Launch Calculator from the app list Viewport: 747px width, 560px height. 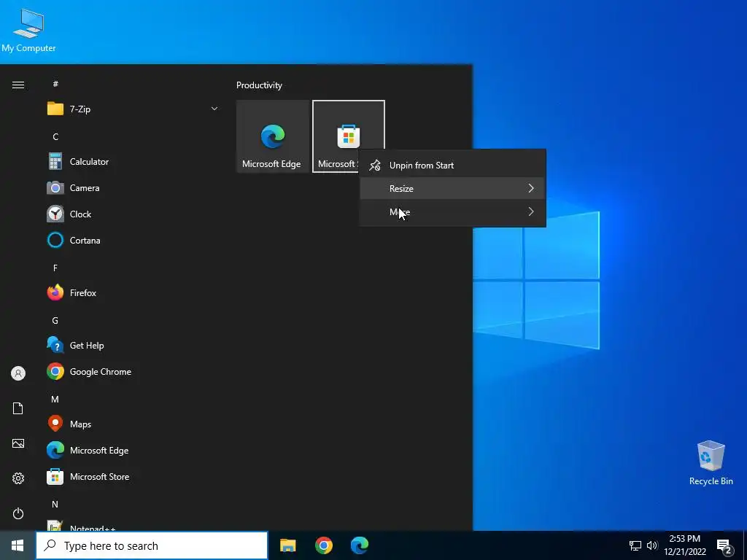pyautogui.click(x=133, y=161)
